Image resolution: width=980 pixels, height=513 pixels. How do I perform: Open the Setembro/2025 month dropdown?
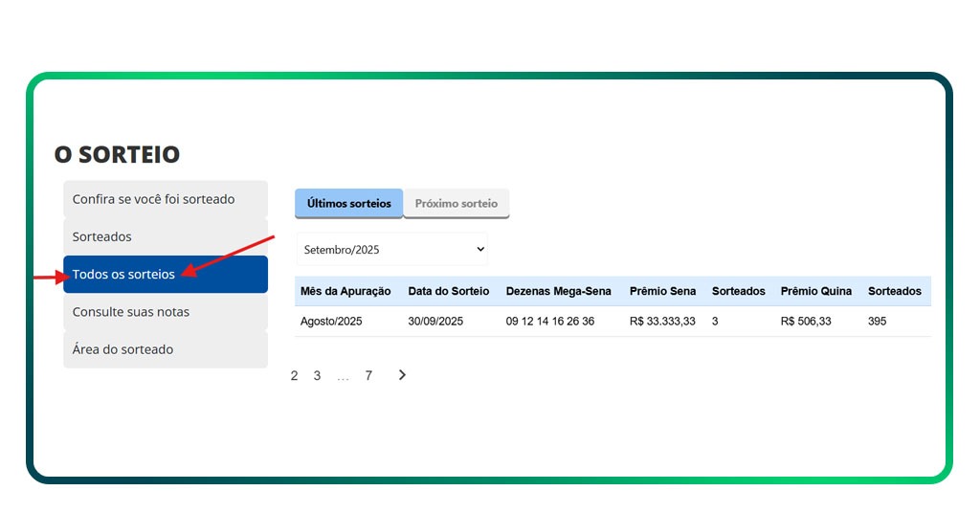click(x=391, y=250)
